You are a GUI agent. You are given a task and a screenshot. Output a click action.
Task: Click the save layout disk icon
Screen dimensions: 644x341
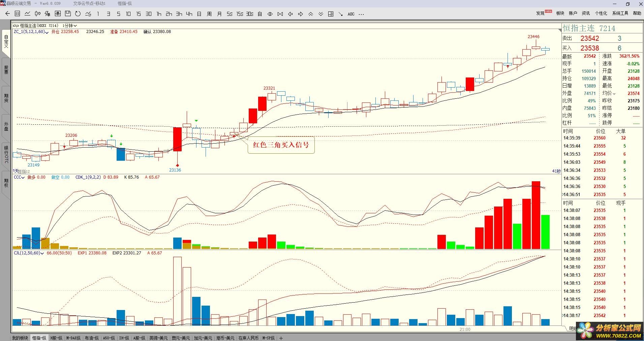pos(68,14)
